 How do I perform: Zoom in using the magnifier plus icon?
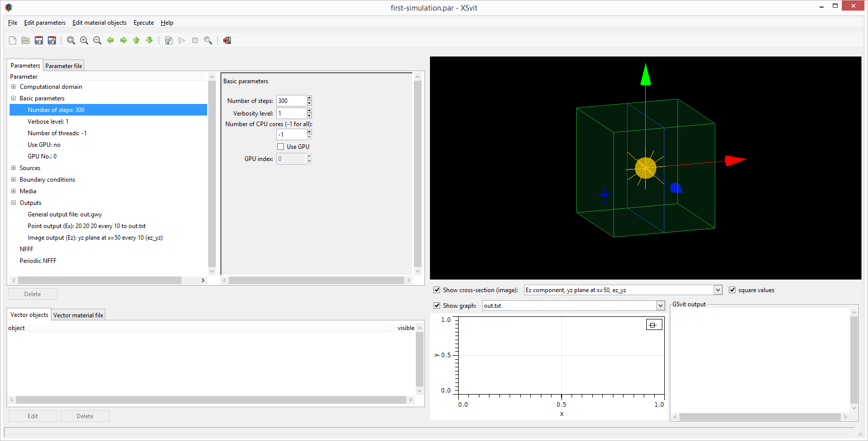84,40
